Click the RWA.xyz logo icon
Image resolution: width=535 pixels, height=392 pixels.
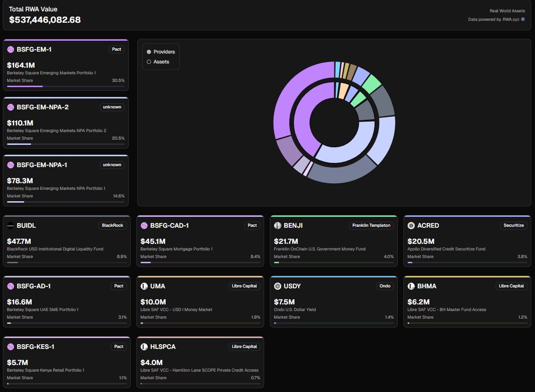point(523,19)
